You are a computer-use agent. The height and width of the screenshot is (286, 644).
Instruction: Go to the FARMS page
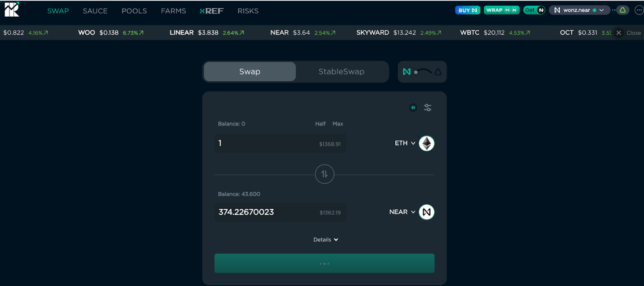pos(173,11)
